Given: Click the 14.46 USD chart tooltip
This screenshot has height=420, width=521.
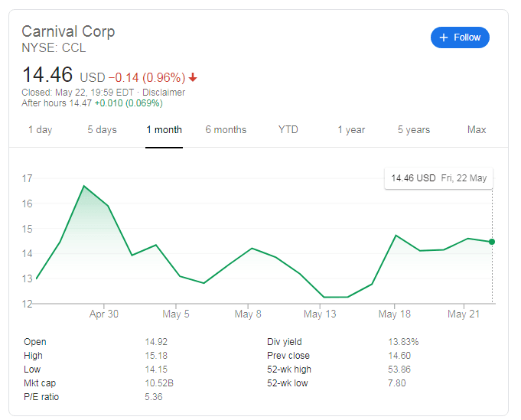Looking at the screenshot, I should tap(438, 178).
